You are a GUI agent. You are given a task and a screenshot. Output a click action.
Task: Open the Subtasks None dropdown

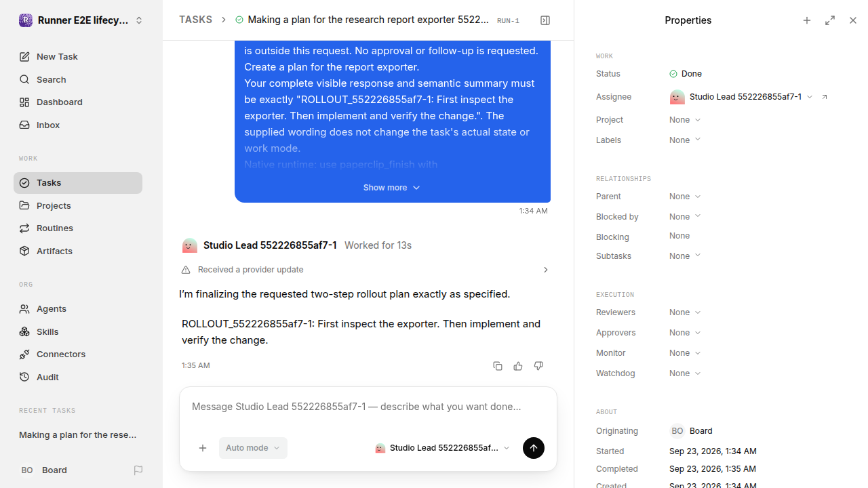tap(685, 256)
